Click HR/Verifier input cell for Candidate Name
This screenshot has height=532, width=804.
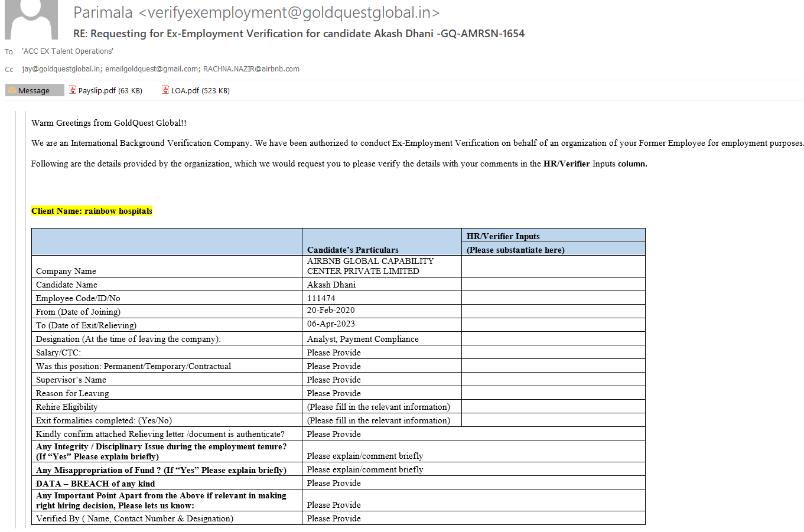point(553,285)
